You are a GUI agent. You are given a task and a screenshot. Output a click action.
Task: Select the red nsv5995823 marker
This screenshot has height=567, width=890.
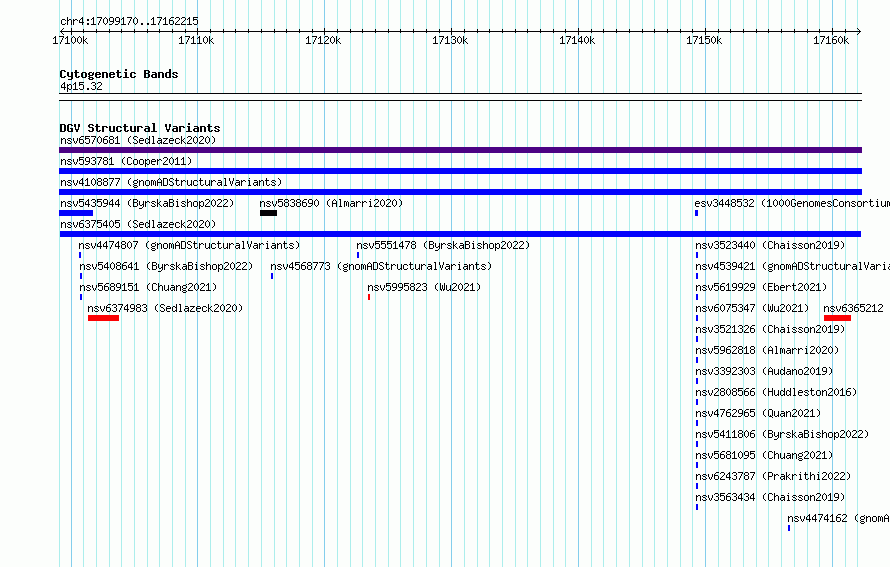(369, 297)
